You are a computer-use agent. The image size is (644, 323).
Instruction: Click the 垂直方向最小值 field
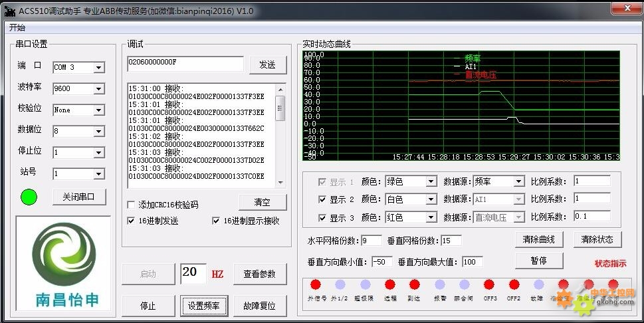pyautogui.click(x=381, y=262)
